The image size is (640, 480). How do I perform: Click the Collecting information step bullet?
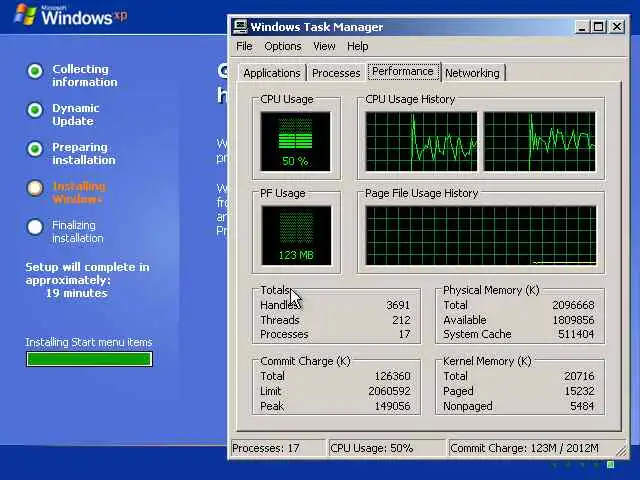35,71
